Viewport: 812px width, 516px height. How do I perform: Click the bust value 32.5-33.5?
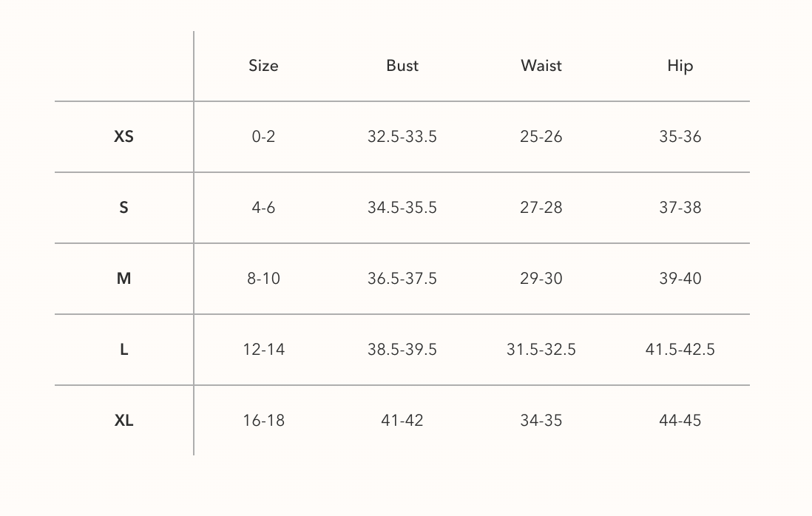coord(402,137)
